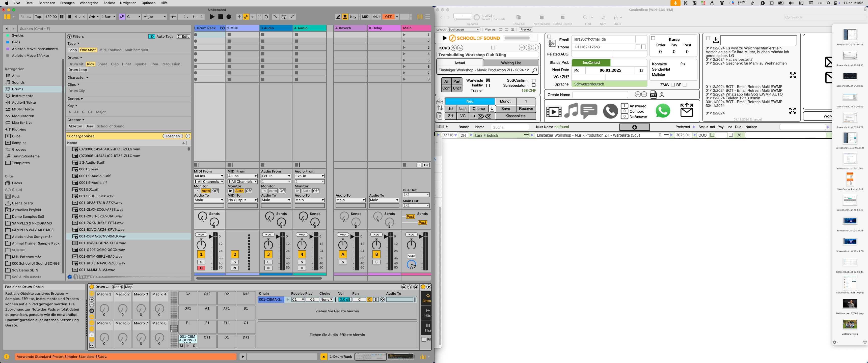Click Löschen to clear search results

pyautogui.click(x=173, y=136)
